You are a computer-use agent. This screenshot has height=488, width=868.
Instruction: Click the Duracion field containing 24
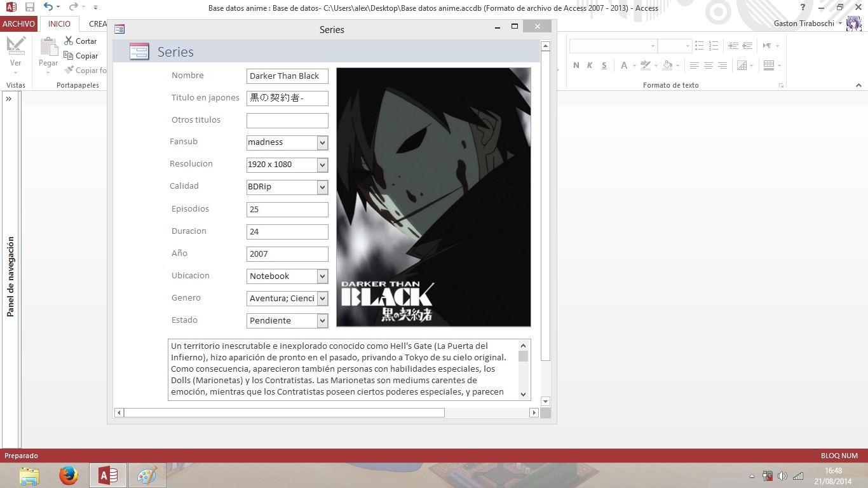[287, 232]
